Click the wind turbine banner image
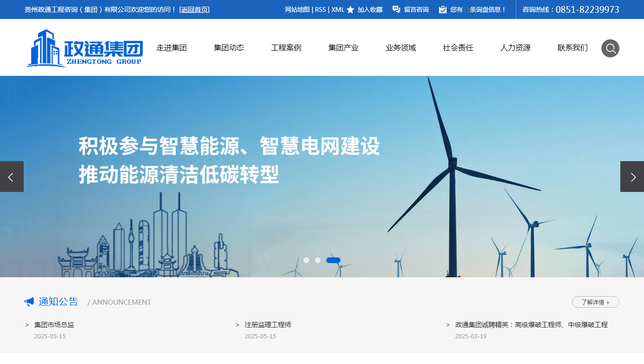 pos(322,176)
